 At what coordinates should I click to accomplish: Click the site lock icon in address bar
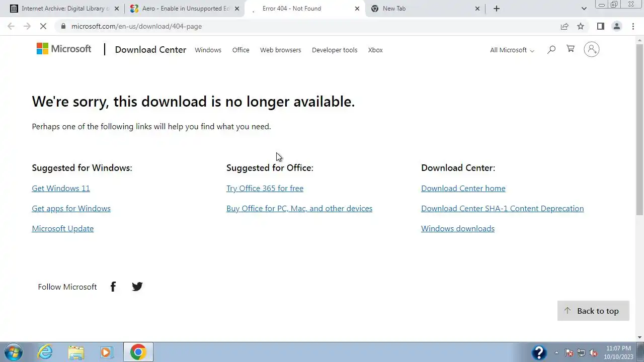[62, 26]
